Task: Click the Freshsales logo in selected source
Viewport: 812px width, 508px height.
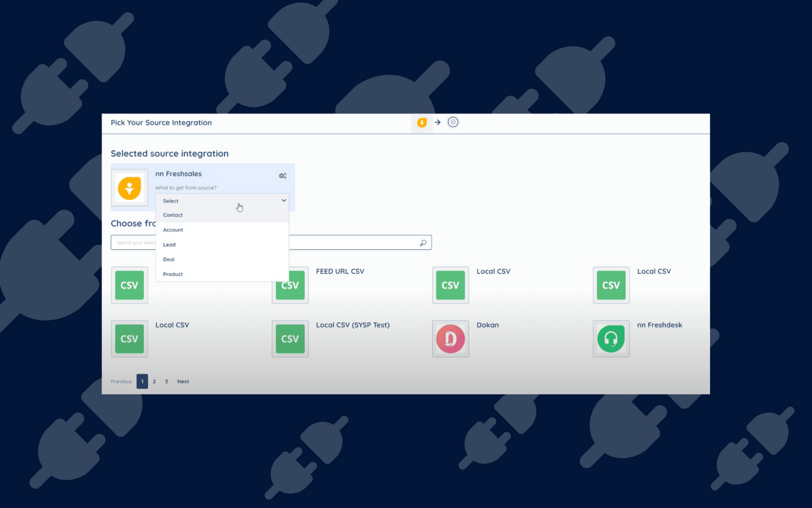Action: (130, 188)
